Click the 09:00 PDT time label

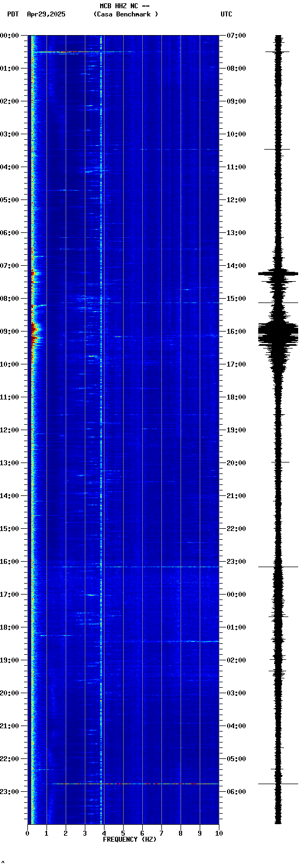click(10, 332)
